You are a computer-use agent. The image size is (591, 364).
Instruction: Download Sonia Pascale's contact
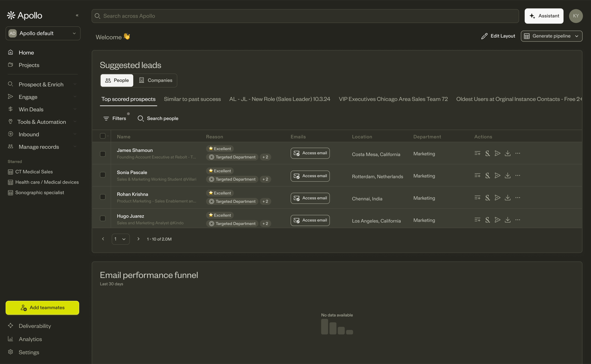[x=508, y=175]
